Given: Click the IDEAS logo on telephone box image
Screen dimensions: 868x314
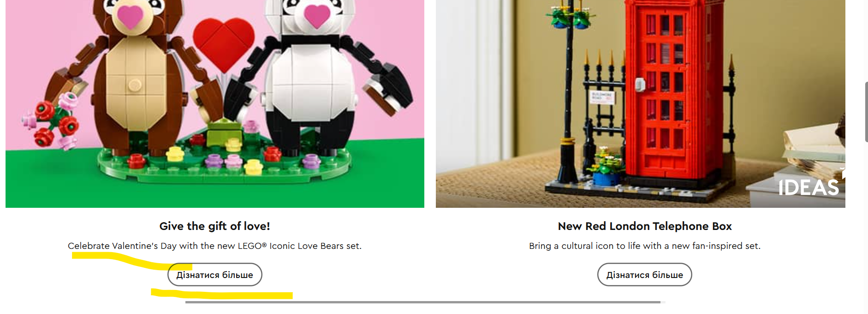Looking at the screenshot, I should point(809,187).
